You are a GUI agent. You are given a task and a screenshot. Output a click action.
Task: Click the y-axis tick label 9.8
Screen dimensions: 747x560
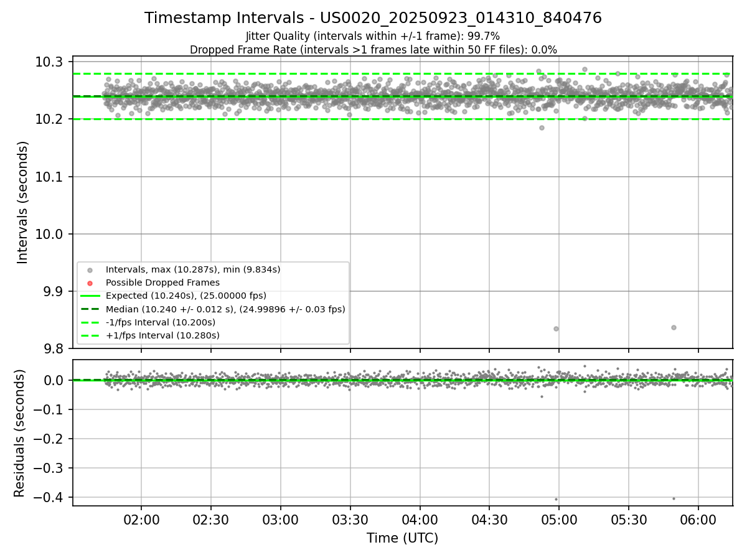[x=54, y=348]
